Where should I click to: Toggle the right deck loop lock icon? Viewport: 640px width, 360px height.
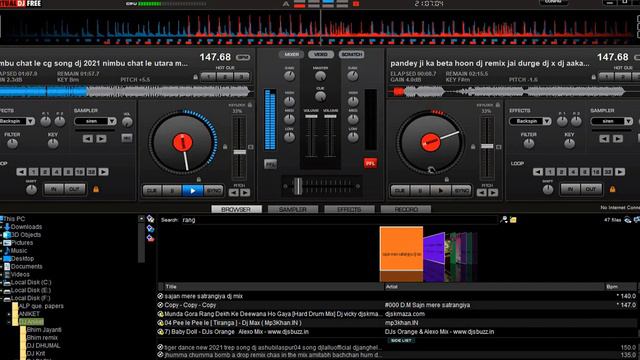(612, 189)
